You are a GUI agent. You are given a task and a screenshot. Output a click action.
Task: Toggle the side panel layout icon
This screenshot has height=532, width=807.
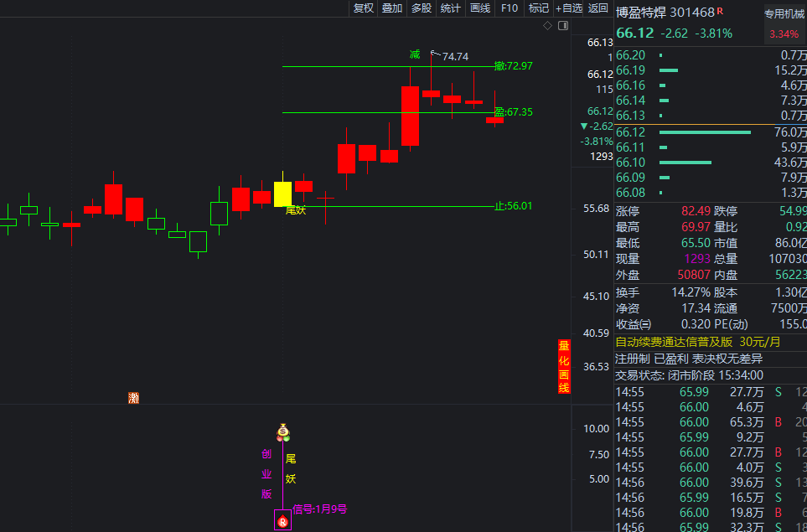[561, 26]
